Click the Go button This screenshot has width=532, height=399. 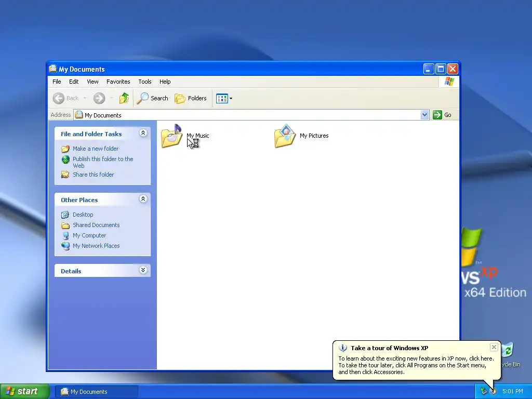coord(442,115)
